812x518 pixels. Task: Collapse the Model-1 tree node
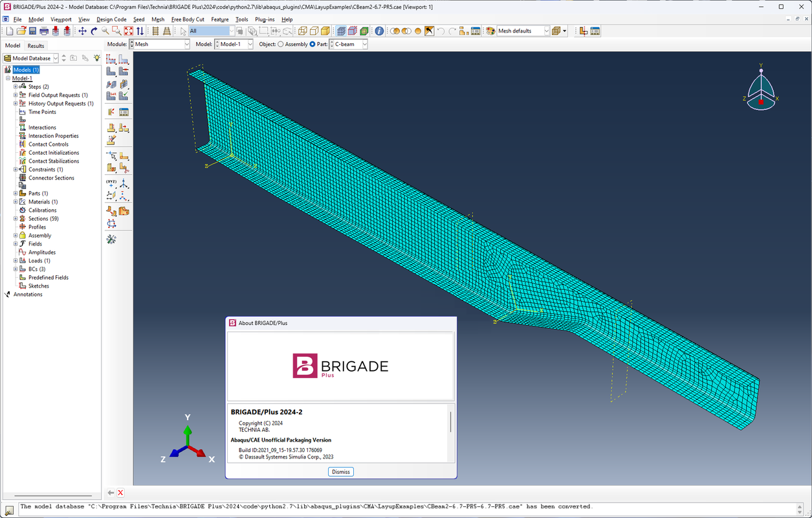pos(8,78)
